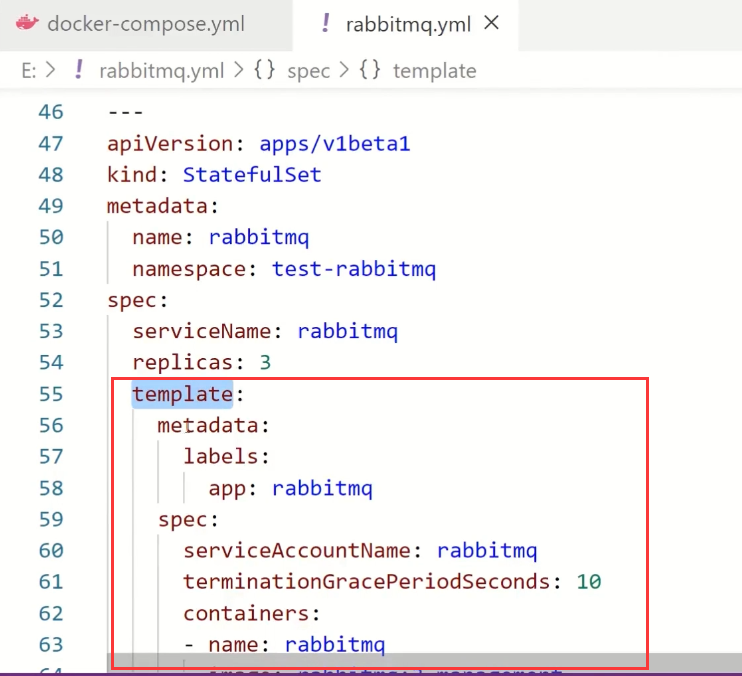Click the rabbitmq value of app label
742x676 pixels.
point(322,488)
